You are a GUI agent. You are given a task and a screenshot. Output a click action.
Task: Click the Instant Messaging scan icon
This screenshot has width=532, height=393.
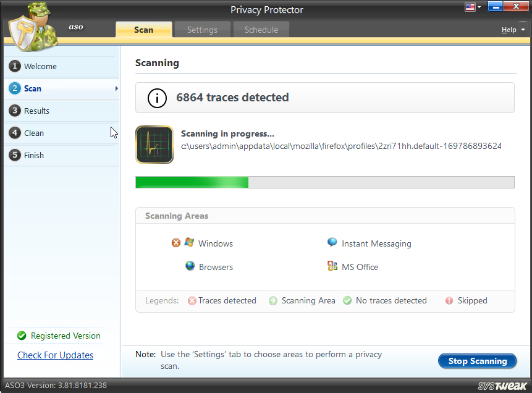[332, 243]
